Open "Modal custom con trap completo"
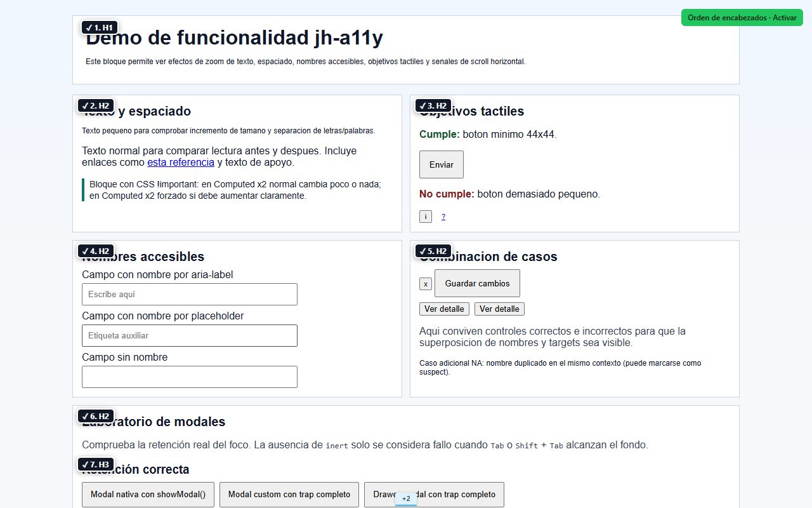This screenshot has width=812, height=508. 289,495
